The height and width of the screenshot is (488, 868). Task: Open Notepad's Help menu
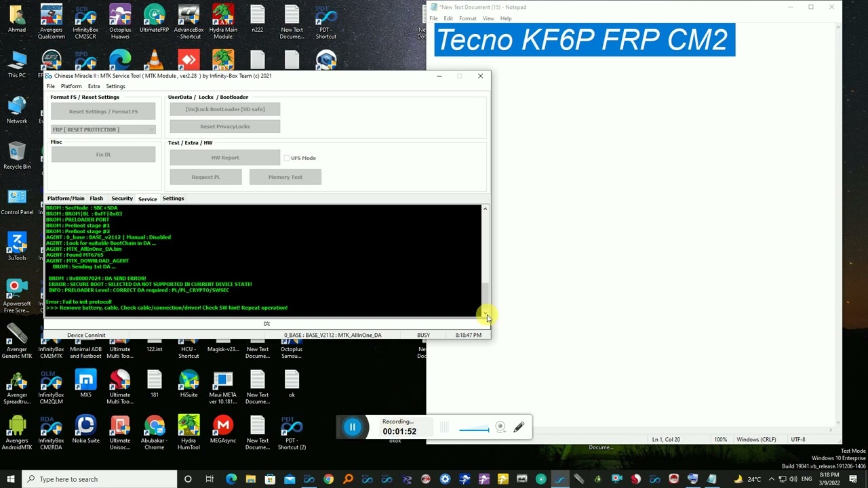click(506, 18)
